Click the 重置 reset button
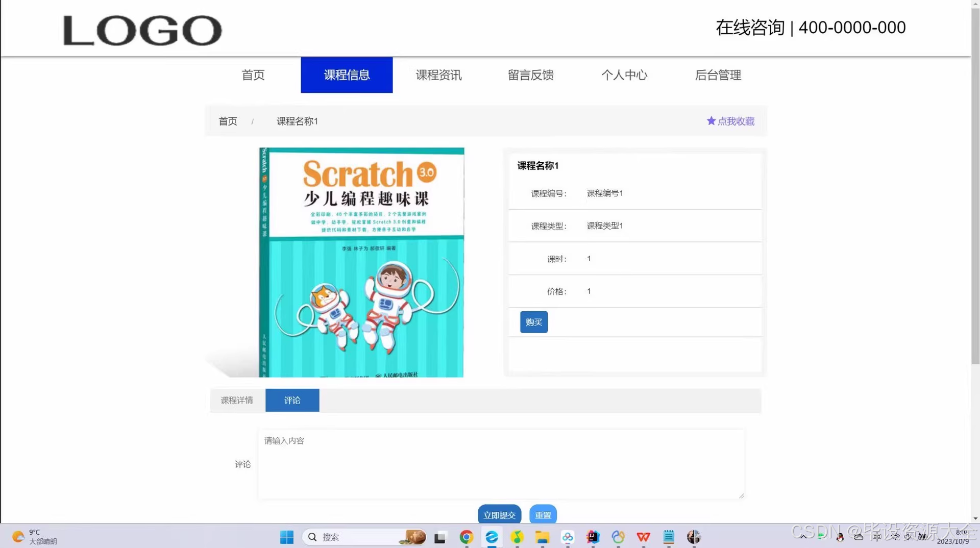This screenshot has width=980, height=548. pyautogui.click(x=543, y=515)
